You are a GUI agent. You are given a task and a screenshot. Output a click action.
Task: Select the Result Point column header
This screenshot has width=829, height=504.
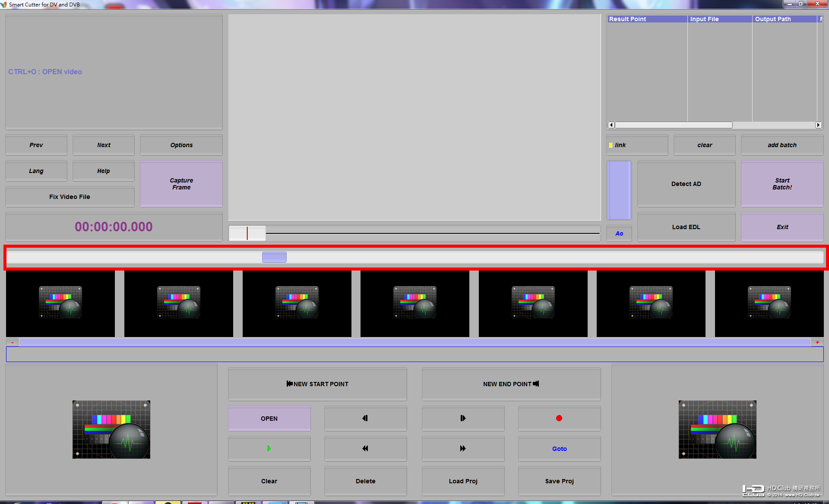tap(647, 19)
